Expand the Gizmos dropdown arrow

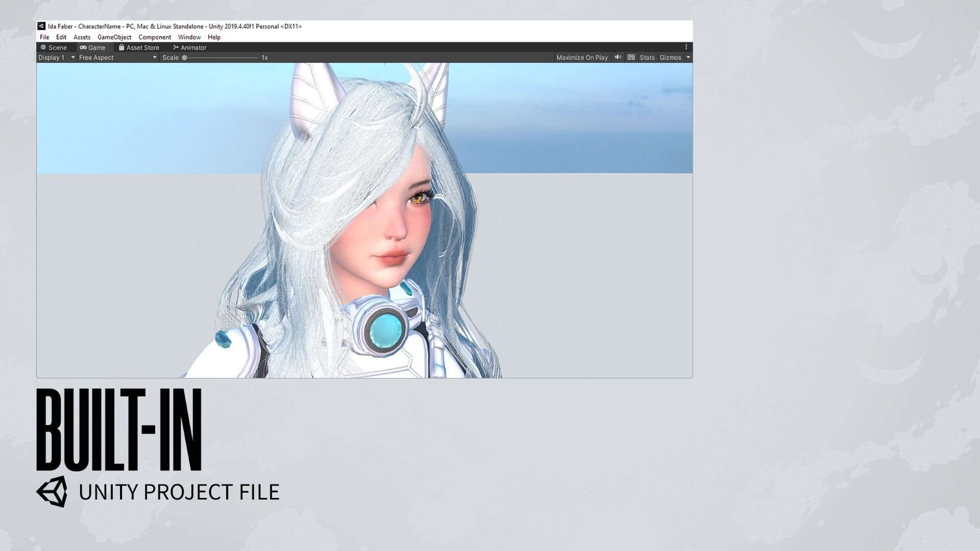point(688,58)
